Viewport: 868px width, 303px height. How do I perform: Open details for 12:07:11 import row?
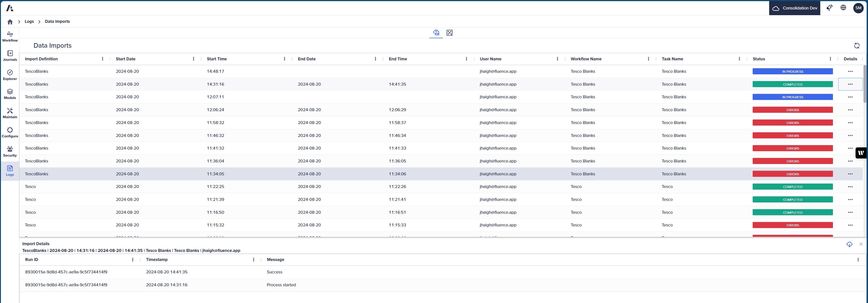point(850,97)
